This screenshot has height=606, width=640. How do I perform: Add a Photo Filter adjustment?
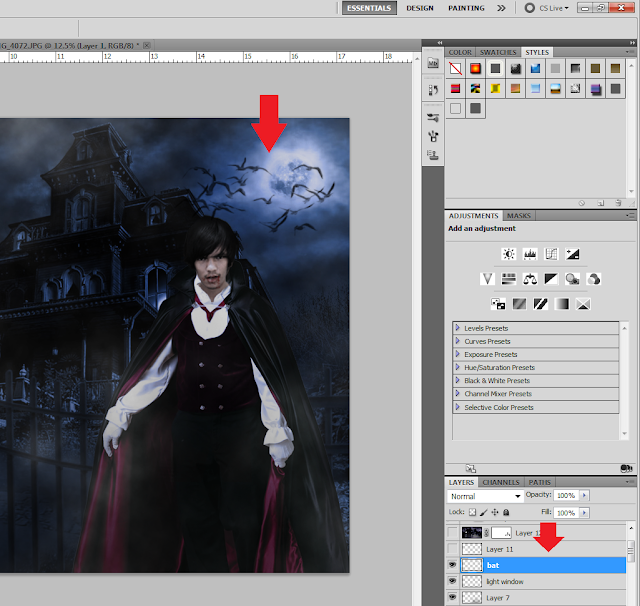click(x=572, y=279)
